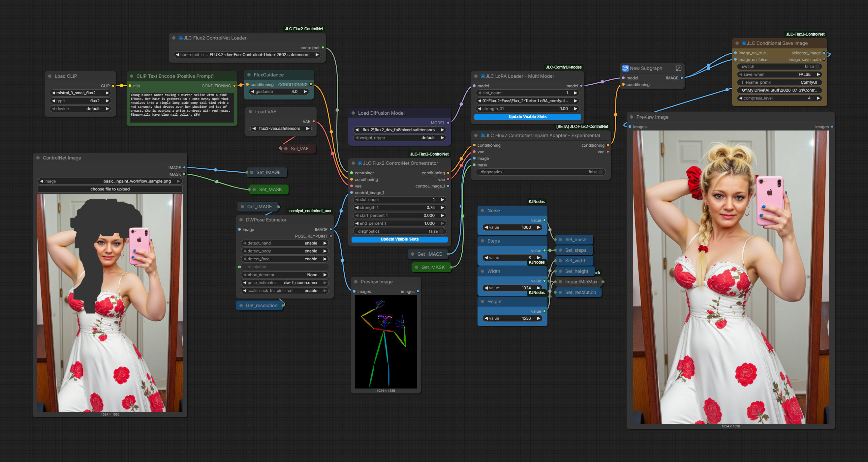
Task: Click the filename_prefix ComfyUI field
Action: (779, 82)
